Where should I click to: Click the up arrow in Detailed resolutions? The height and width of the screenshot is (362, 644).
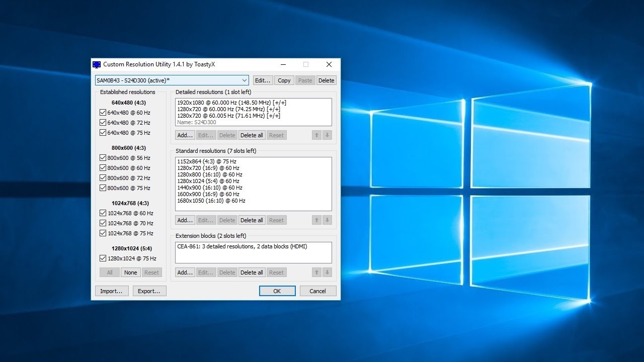click(x=316, y=135)
